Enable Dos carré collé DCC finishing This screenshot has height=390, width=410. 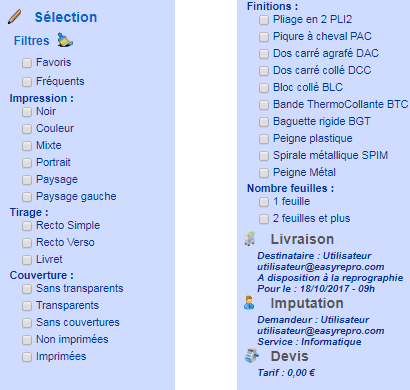(264, 71)
